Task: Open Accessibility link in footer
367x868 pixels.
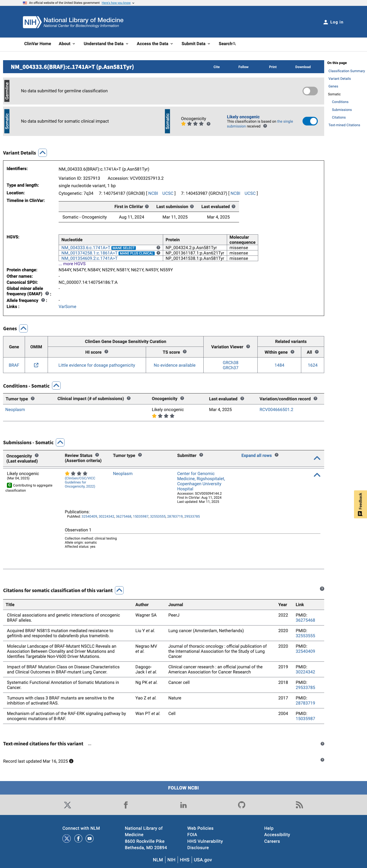Action: (277, 835)
